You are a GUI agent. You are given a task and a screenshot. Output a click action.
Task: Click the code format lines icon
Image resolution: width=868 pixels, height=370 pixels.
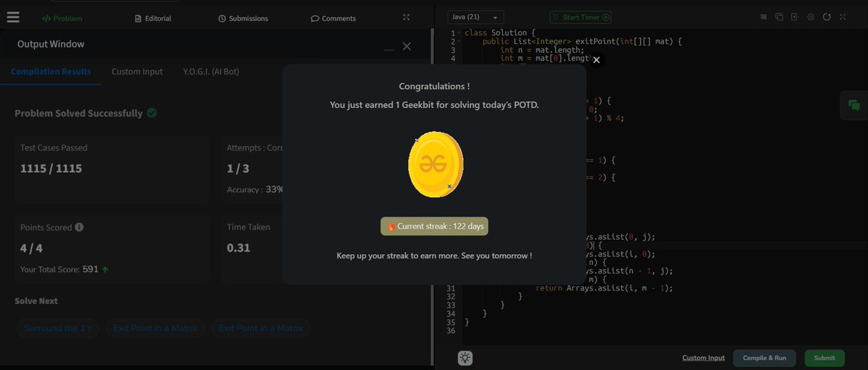tap(765, 17)
